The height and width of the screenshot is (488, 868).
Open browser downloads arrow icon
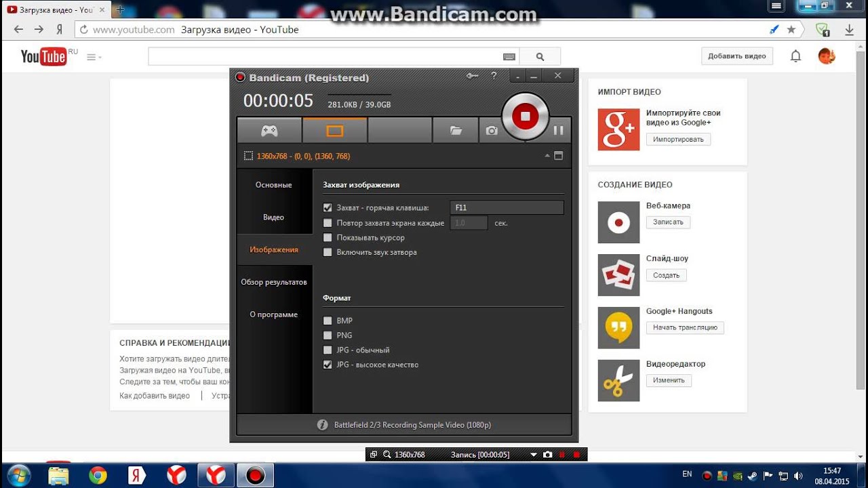849,30
